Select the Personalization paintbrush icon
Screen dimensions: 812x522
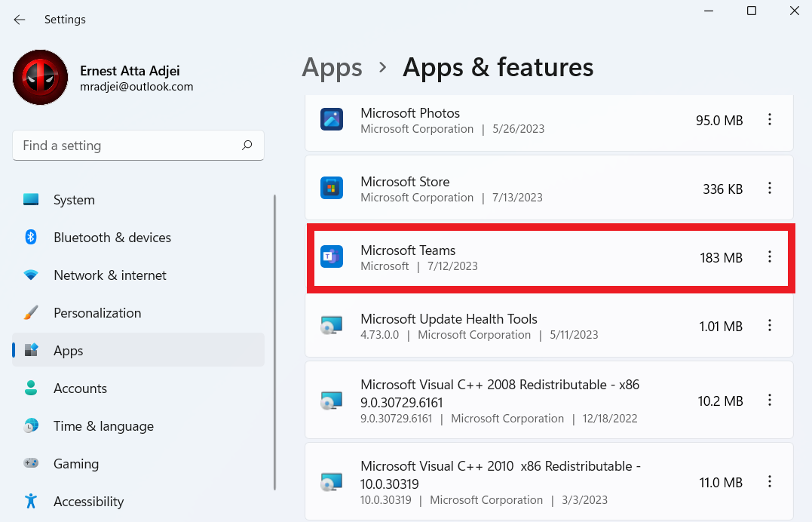(x=31, y=313)
